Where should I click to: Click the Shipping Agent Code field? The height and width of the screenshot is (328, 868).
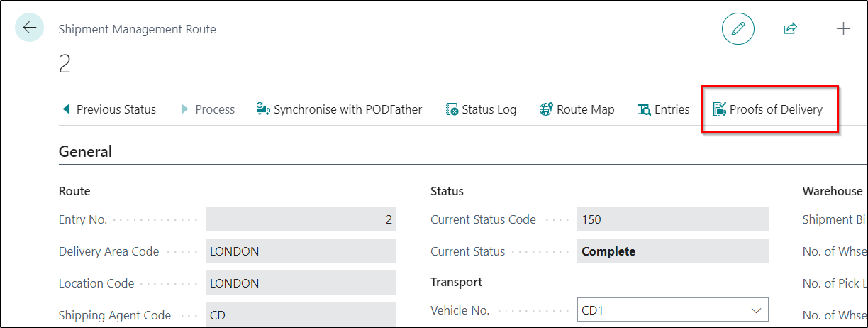[301, 315]
